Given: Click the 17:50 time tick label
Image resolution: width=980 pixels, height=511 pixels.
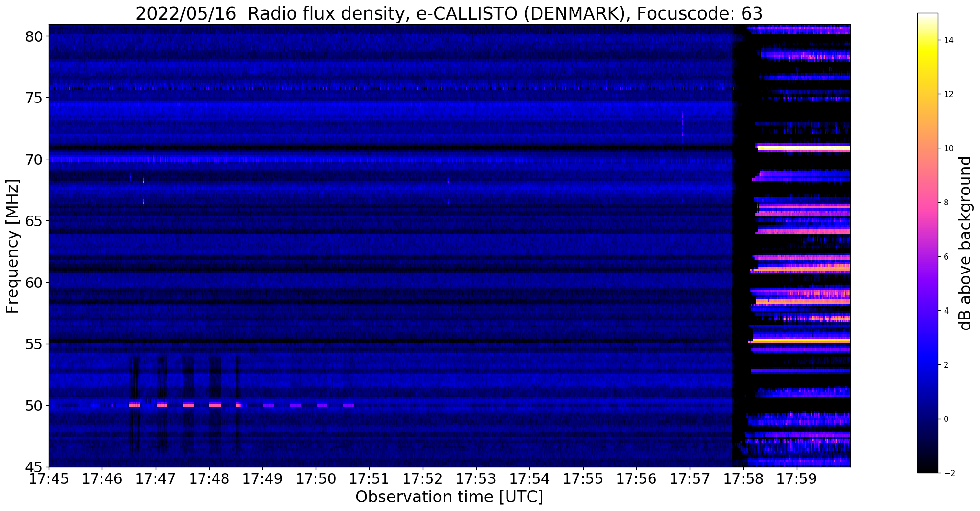Looking at the screenshot, I should click(x=315, y=479).
